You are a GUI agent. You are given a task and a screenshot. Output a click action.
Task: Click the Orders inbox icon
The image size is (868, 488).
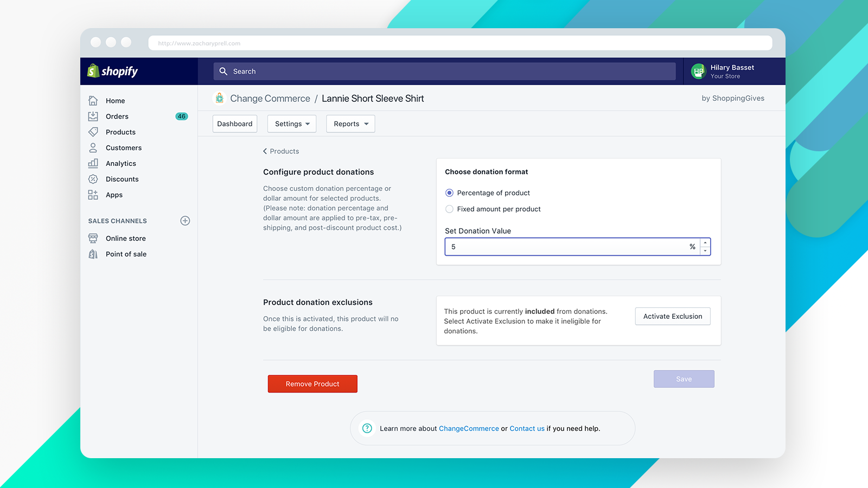[93, 117]
